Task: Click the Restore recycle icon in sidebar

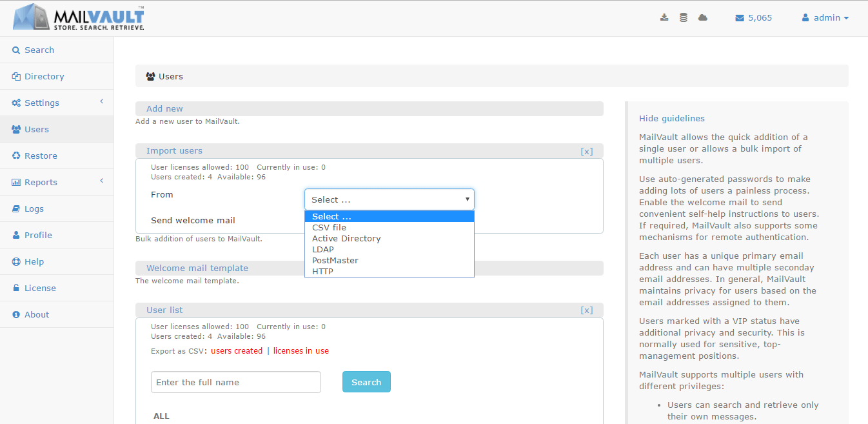Action: pyautogui.click(x=16, y=156)
